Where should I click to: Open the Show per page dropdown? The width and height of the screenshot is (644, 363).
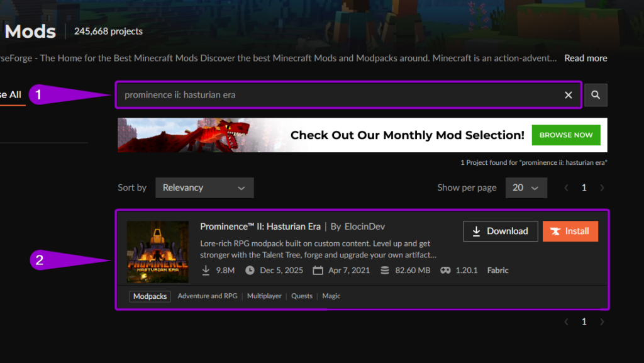[x=526, y=187]
